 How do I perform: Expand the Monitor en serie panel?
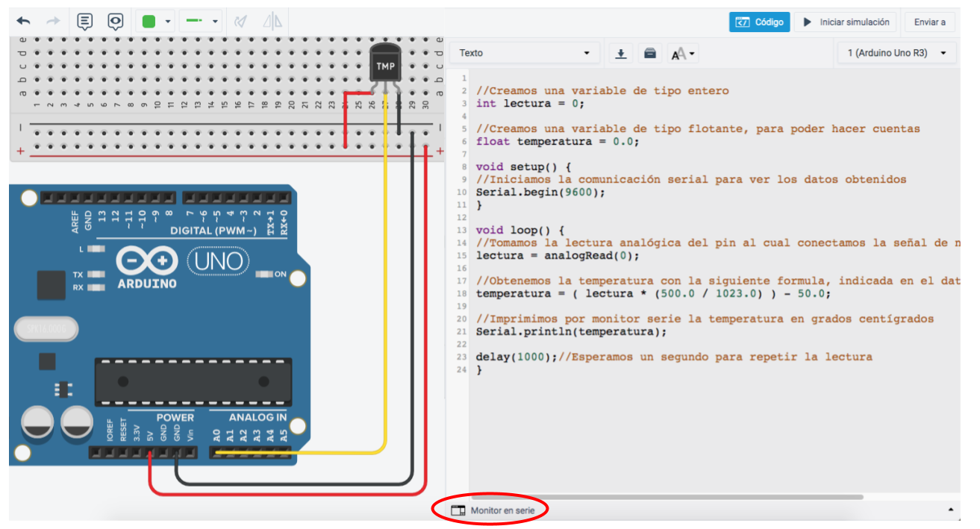pos(493,510)
